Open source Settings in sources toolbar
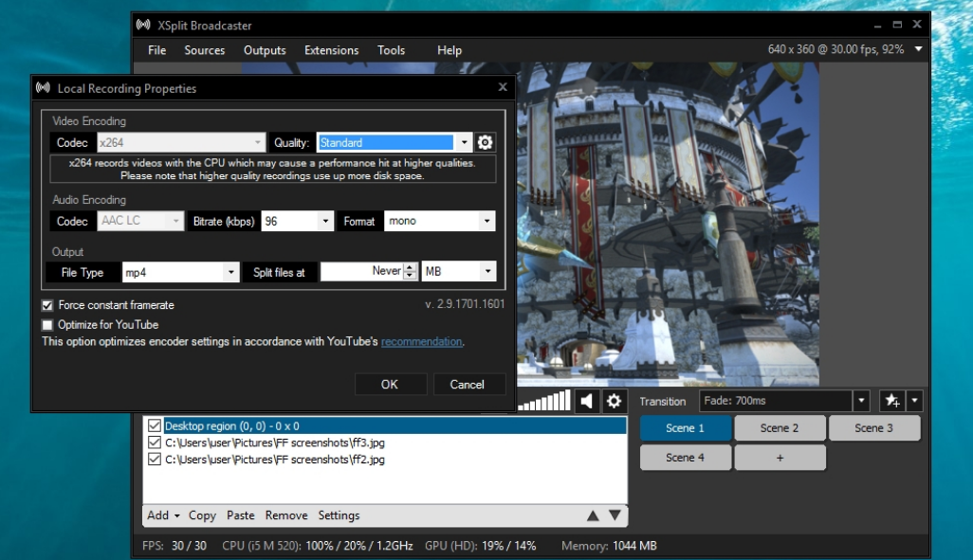This screenshot has width=973, height=560. [x=339, y=515]
